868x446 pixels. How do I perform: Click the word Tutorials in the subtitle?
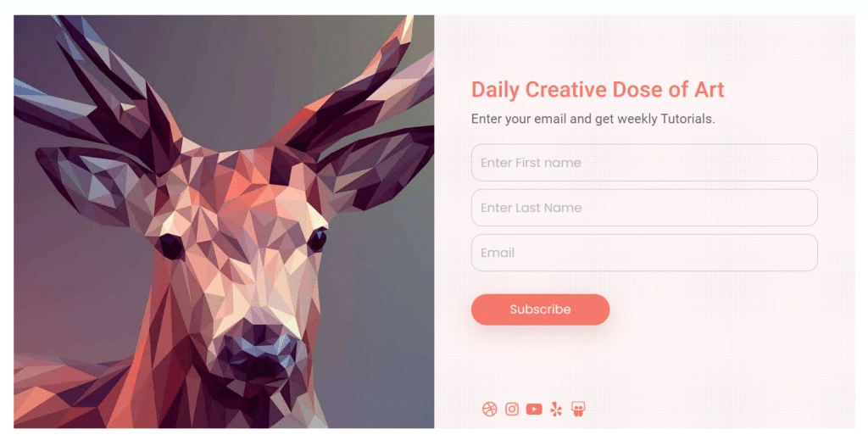[x=687, y=119]
